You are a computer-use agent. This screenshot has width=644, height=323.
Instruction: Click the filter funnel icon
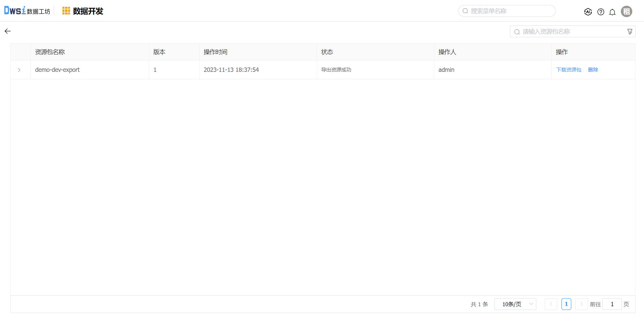click(x=630, y=32)
